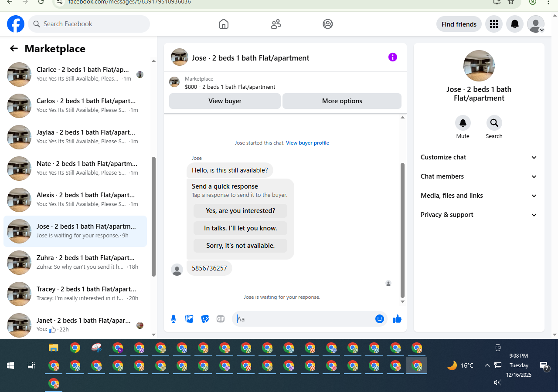Choose a sticker with the sticker icon
The width and height of the screenshot is (558, 392).
click(205, 319)
